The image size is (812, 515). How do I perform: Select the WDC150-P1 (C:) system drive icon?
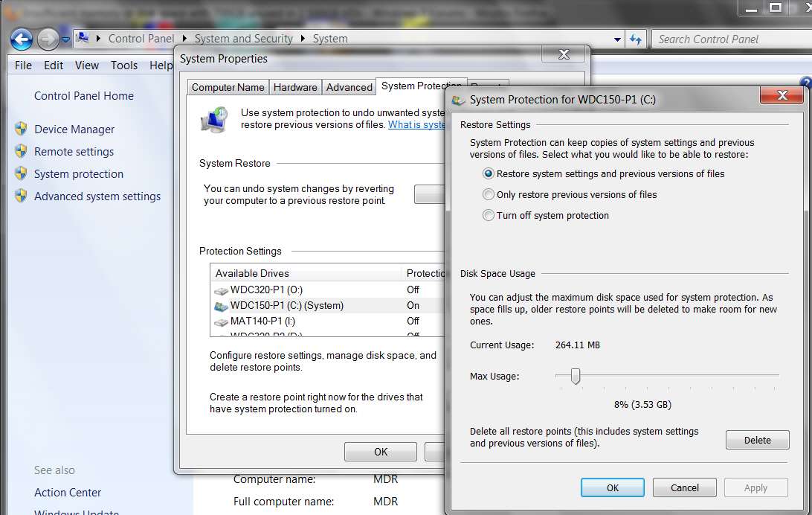point(221,306)
